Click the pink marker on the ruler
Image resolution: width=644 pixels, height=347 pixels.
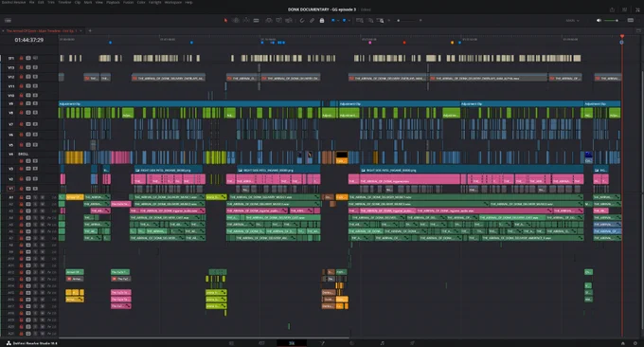click(x=369, y=43)
